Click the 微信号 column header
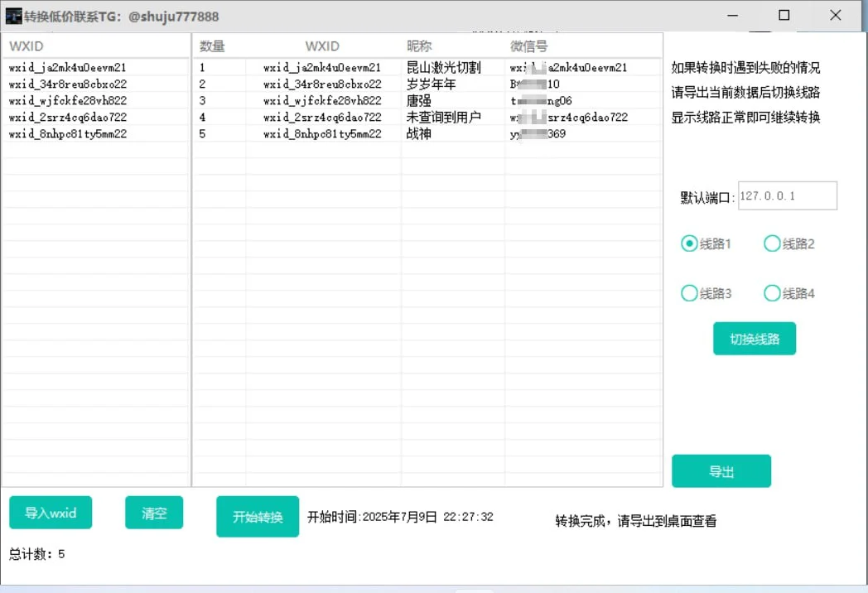 528,46
